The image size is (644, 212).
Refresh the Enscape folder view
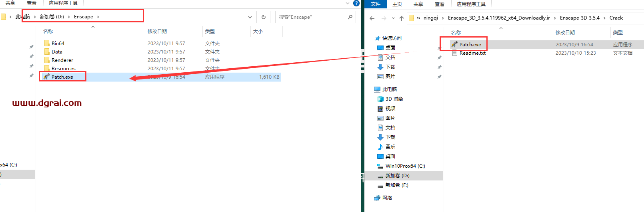pyautogui.click(x=264, y=17)
